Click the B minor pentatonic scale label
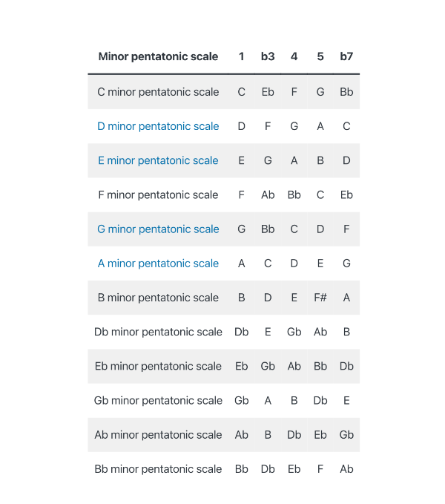 158,298
